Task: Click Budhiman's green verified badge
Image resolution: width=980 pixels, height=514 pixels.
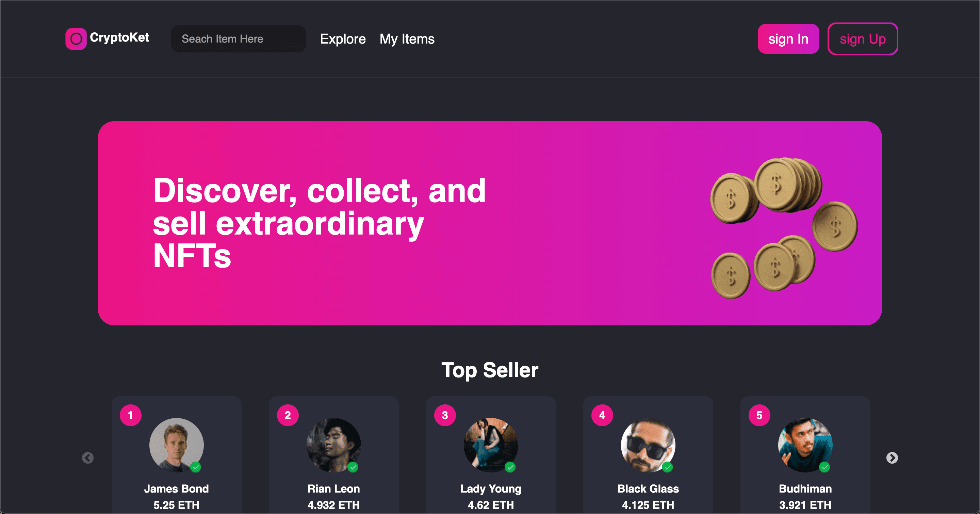Action: pyautogui.click(x=824, y=467)
